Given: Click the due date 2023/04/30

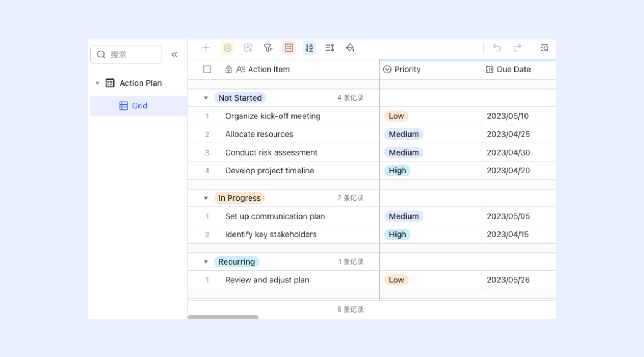Looking at the screenshot, I should pyautogui.click(x=508, y=152).
